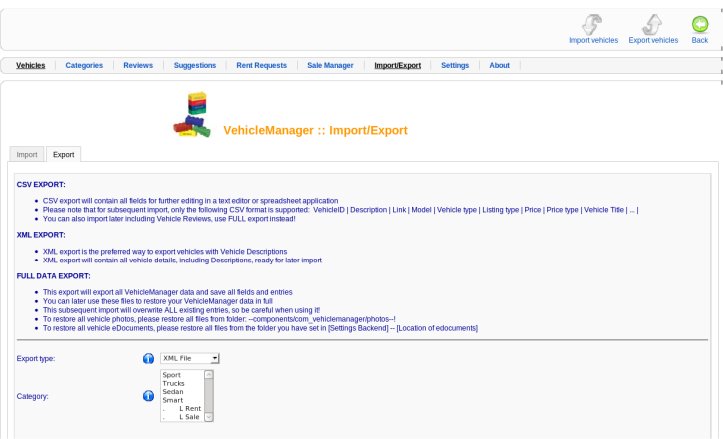
Task: Select the L Rent category entry
Action: pos(182,409)
